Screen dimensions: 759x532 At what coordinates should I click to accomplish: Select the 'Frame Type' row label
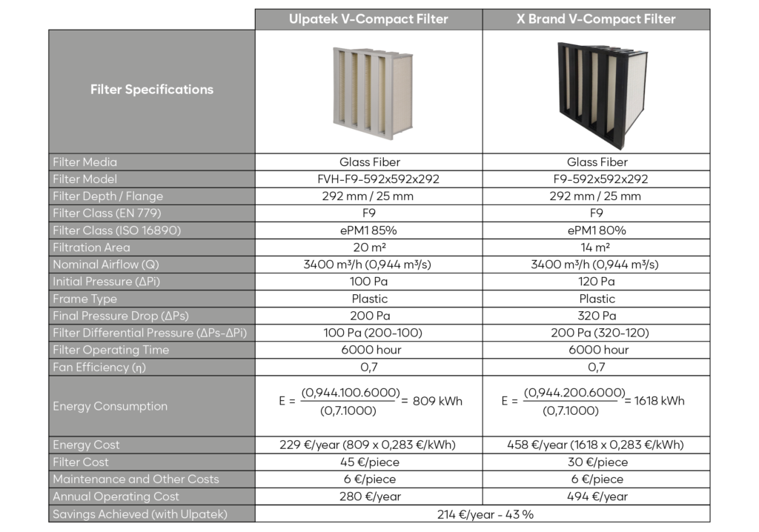tap(84, 299)
